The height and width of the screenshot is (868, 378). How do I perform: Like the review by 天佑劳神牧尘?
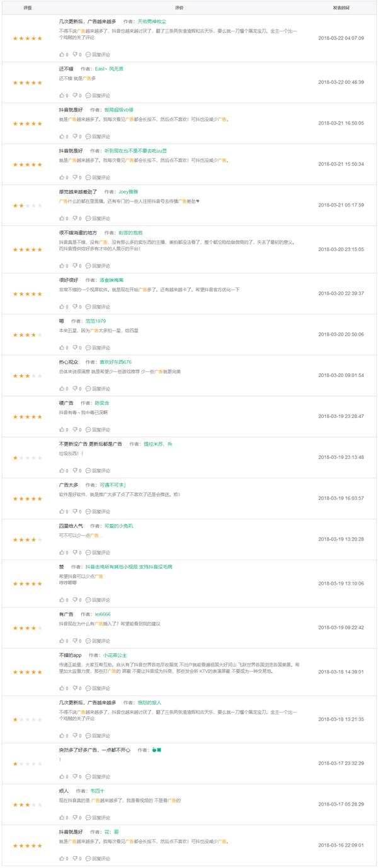tap(62, 54)
